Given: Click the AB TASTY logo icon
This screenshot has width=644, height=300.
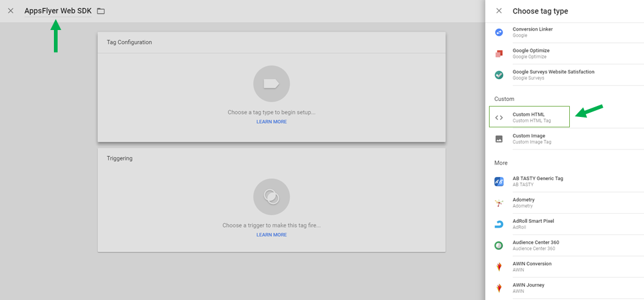Looking at the screenshot, I should [499, 181].
